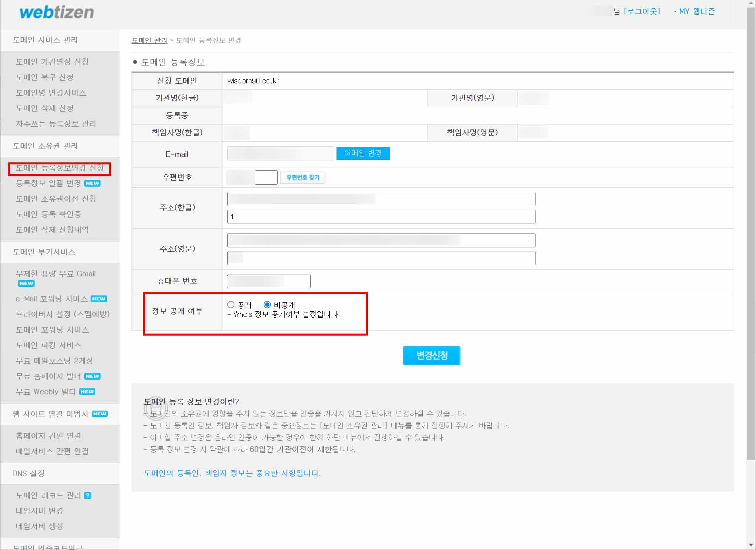
Task: Click the 로그아웃 link
Action: [642, 11]
